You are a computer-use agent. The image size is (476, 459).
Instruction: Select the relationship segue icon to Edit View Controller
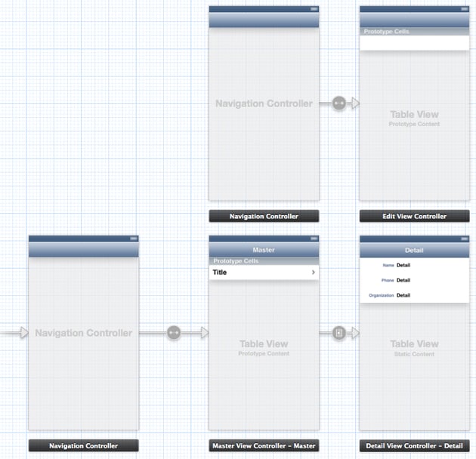338,103
